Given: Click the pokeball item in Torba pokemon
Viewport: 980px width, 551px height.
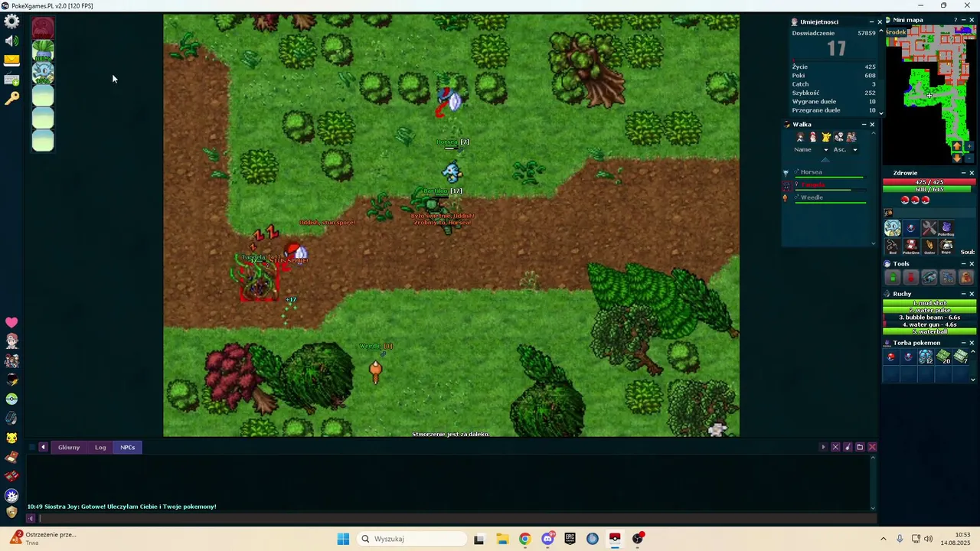Looking at the screenshot, I should [891, 357].
